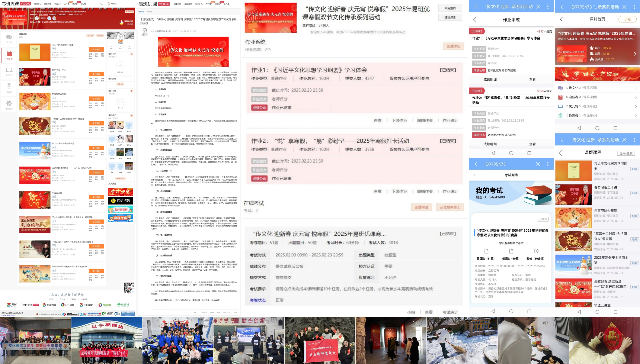Open 排行榜 in left YOOC header
The image size is (640, 364).
pos(83,4)
